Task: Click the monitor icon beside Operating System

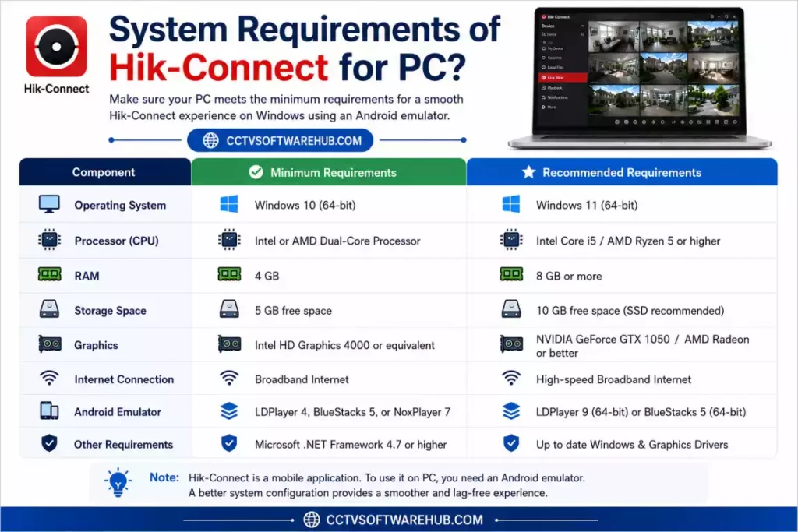Action: point(49,204)
